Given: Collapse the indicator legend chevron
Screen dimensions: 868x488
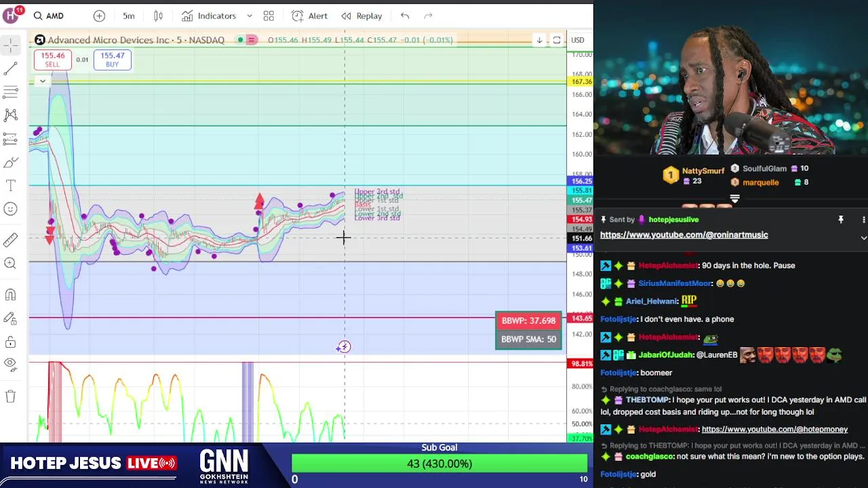Looking at the screenshot, I should [42, 81].
